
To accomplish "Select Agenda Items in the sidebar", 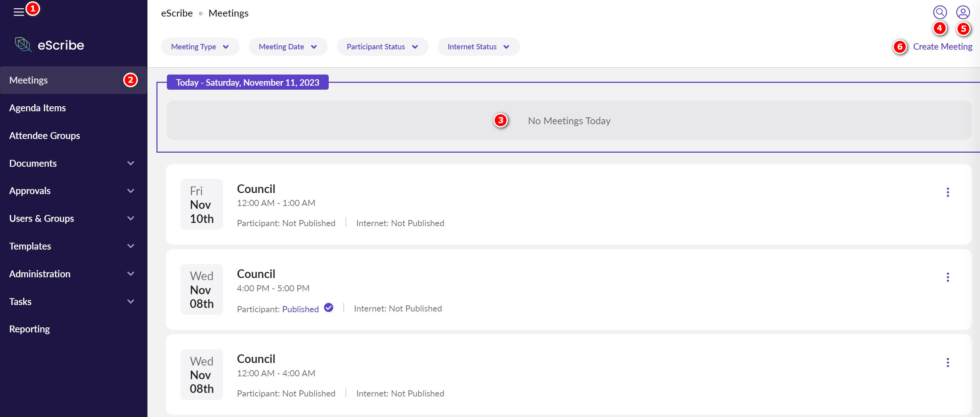I will (x=37, y=108).
